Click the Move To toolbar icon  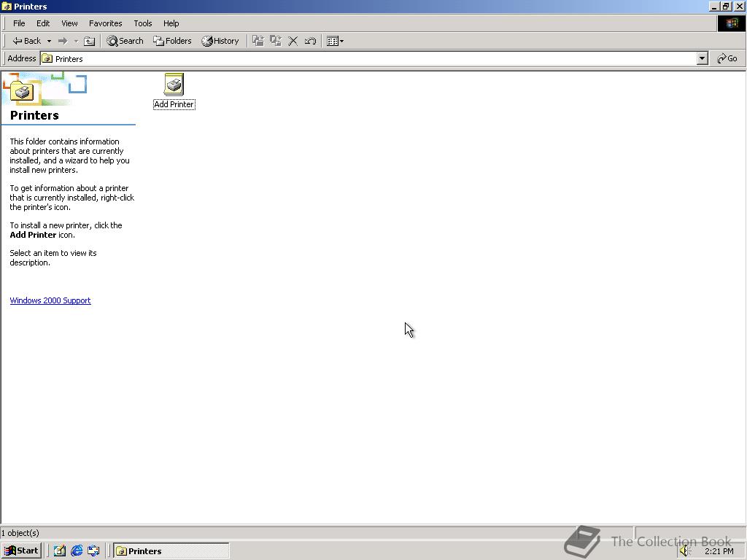click(x=258, y=41)
